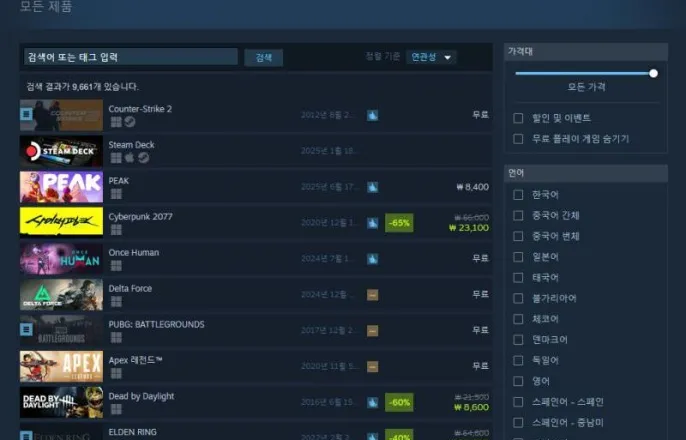686x440 pixels.
Task: Click the Windows icon under Apex 레전드
Action: tap(116, 373)
